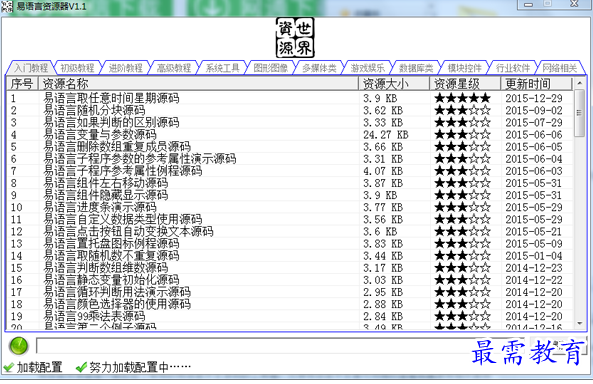
Task: Click the green check beside 努力加载配置中
Action: point(81,367)
